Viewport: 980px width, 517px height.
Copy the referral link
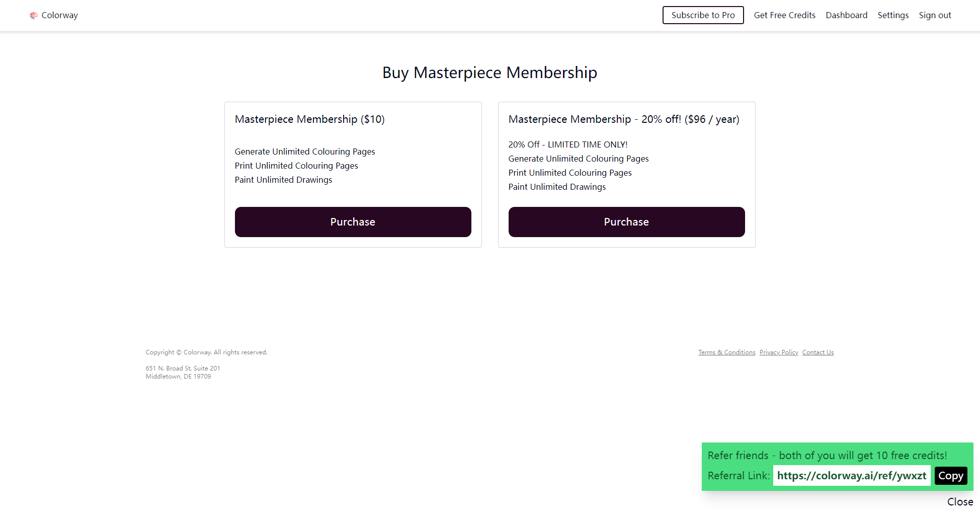coord(950,476)
